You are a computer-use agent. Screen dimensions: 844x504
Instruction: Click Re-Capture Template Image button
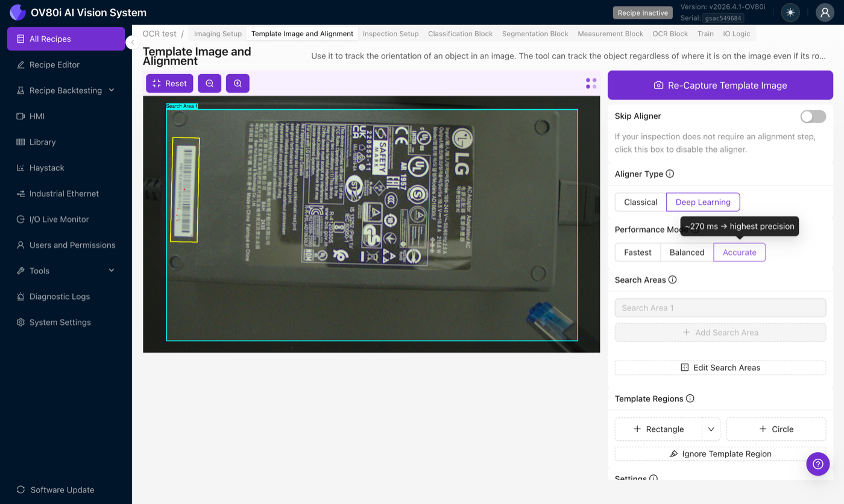pos(720,86)
